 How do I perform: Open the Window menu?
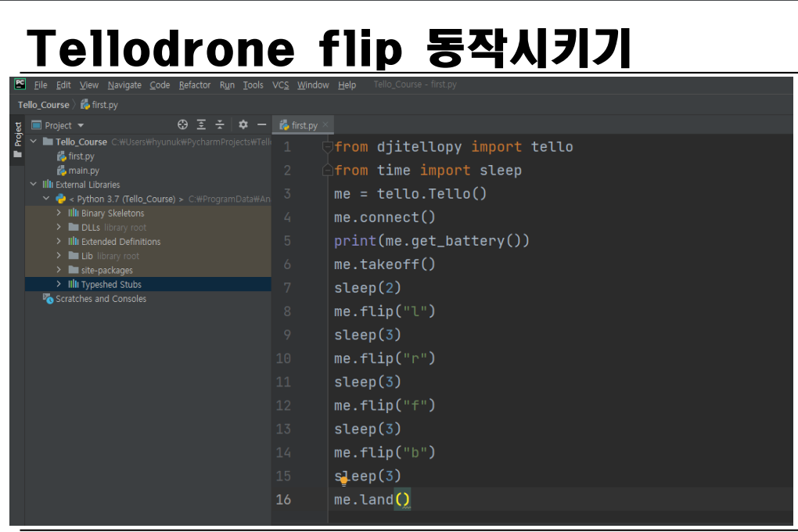click(x=313, y=85)
